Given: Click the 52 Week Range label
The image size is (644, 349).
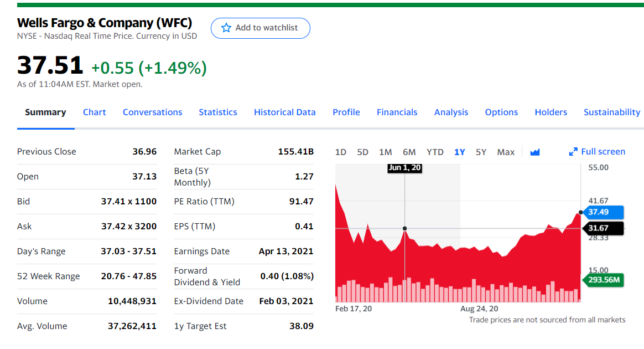Looking at the screenshot, I should [49, 276].
